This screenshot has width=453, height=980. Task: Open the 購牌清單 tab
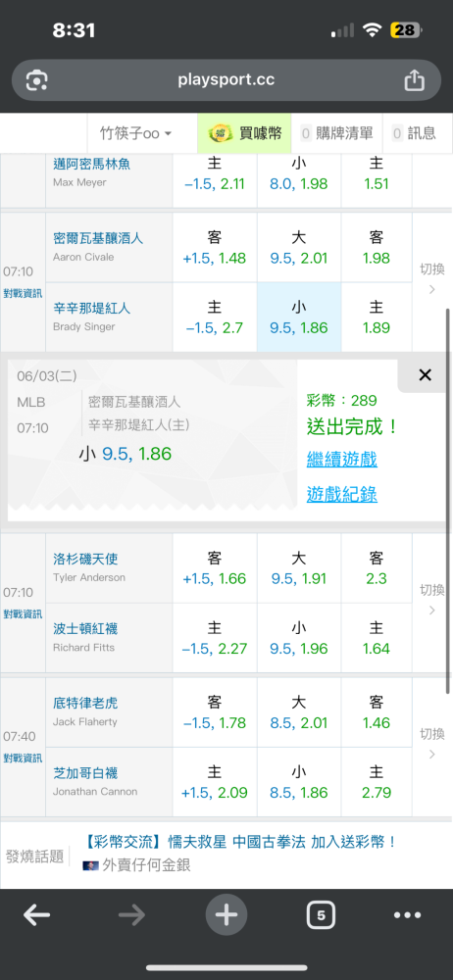pyautogui.click(x=337, y=133)
